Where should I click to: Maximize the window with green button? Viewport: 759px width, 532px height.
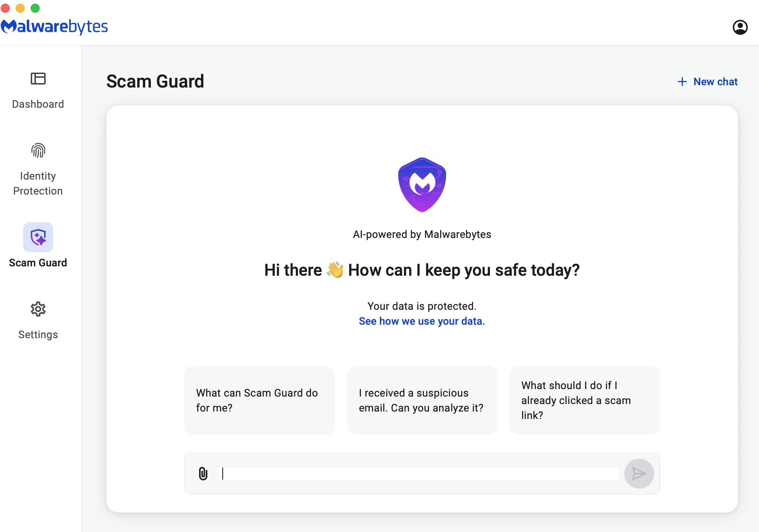35,8
